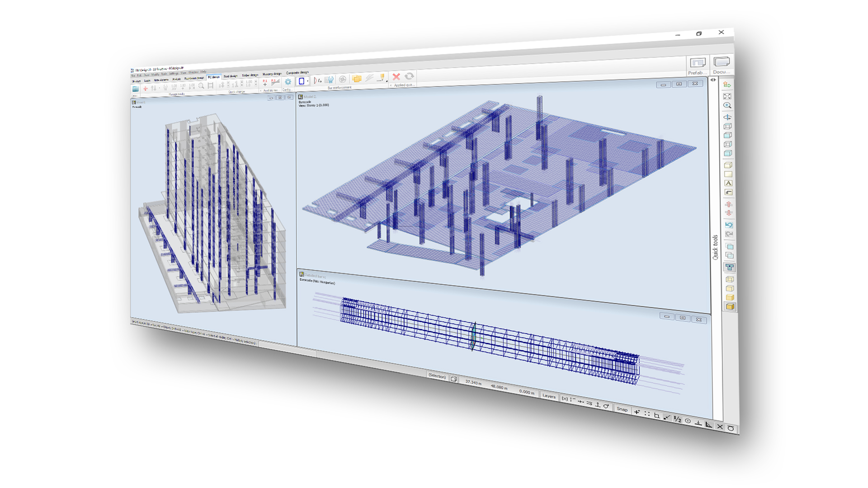Click the yellow layered sheets icon

(x=357, y=79)
